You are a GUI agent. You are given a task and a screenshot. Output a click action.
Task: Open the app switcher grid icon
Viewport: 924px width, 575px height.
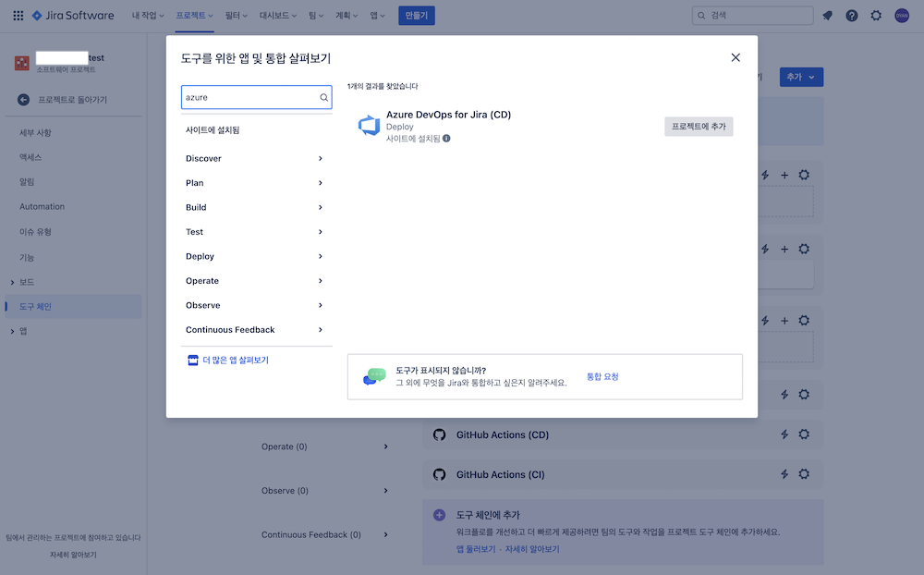(x=18, y=16)
